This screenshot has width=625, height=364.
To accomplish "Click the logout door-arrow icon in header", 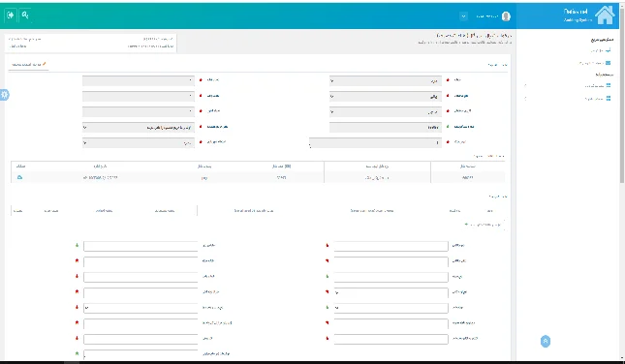I will click(x=11, y=15).
